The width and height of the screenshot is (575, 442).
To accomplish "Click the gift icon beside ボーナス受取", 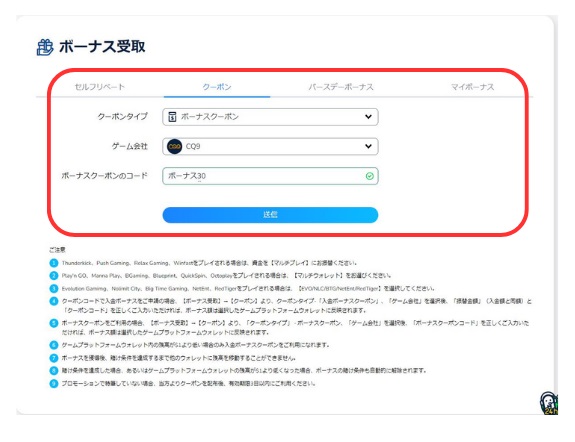I will pyautogui.click(x=45, y=47).
